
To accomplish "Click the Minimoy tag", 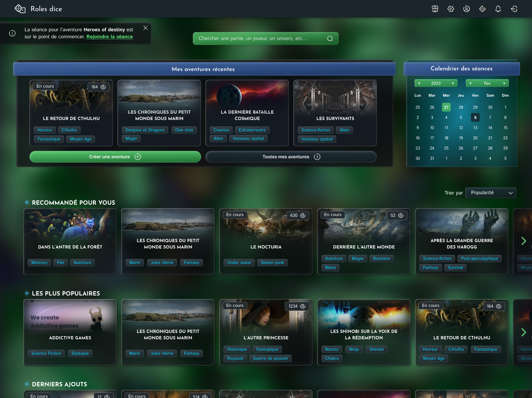I will pos(39,263).
